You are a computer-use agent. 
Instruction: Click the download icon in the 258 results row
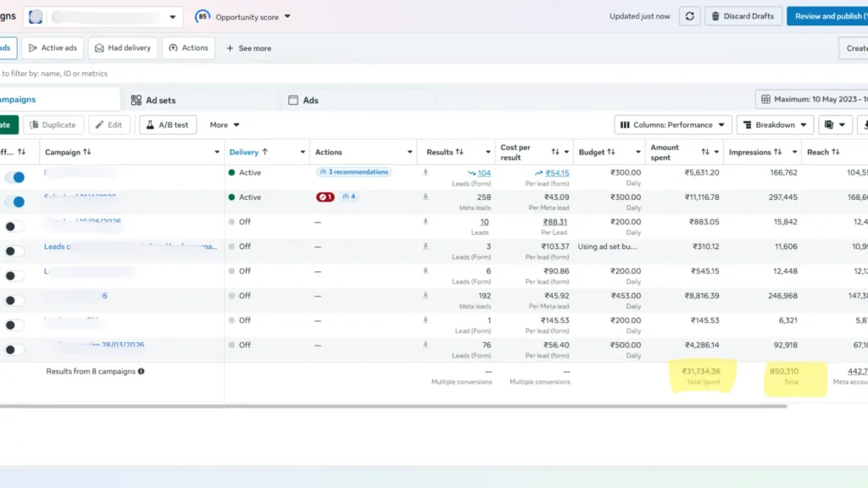point(426,197)
